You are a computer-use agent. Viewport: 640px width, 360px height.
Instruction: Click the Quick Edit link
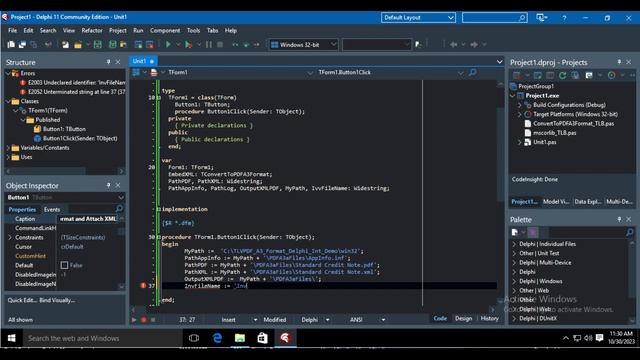click(22, 300)
